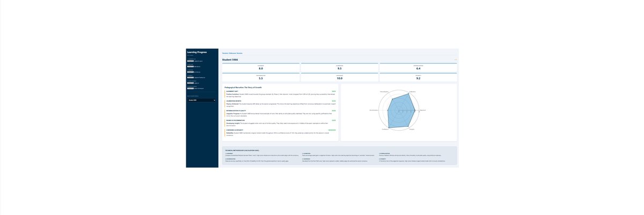Click the last file browse button in sidebar
This screenshot has width=644, height=215.
coord(190,88)
